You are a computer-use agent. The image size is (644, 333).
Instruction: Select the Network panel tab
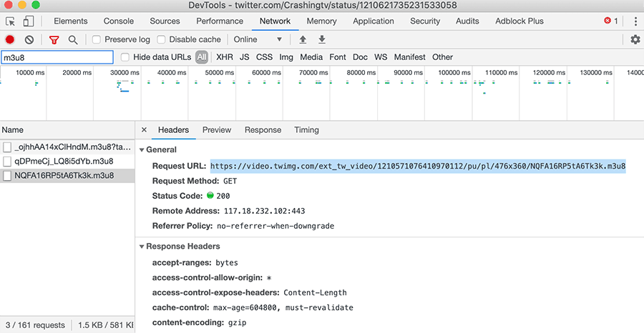pyautogui.click(x=275, y=21)
